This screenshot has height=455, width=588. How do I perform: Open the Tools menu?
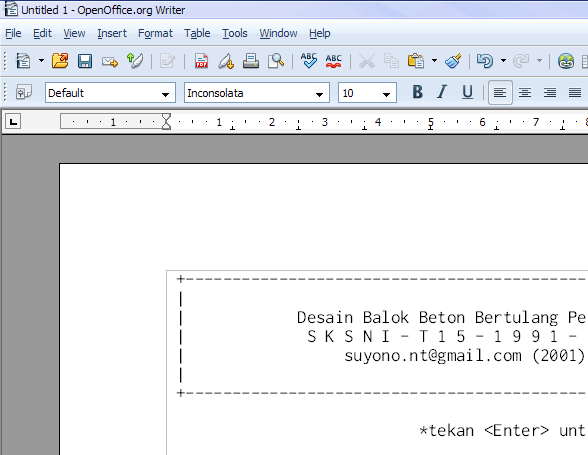[x=235, y=33]
